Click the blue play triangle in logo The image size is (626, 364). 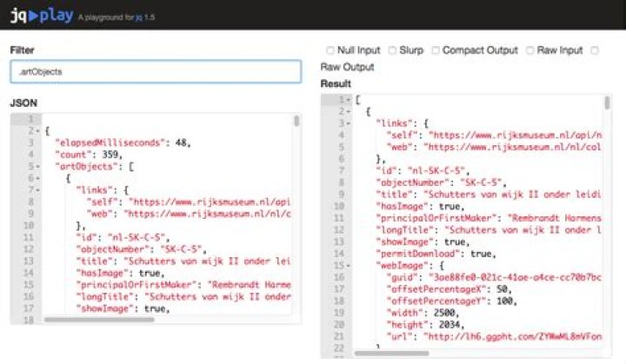34,16
